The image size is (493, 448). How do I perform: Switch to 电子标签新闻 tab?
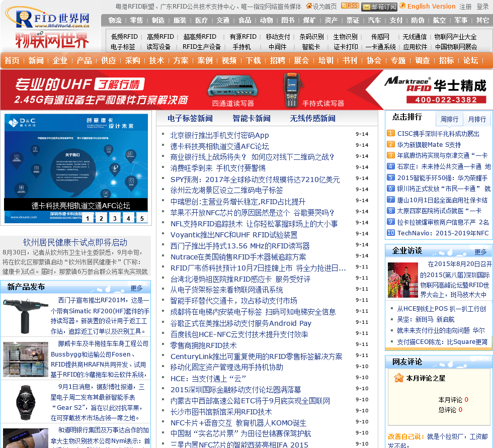click(x=190, y=119)
